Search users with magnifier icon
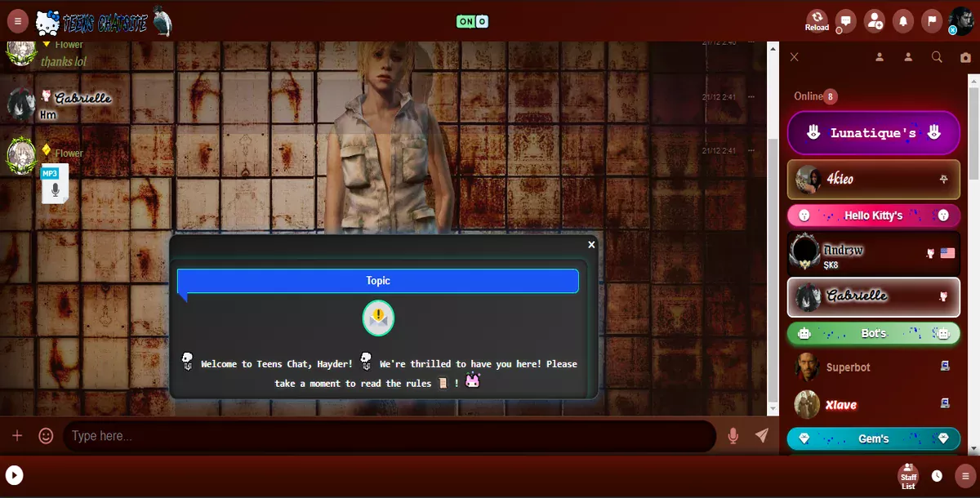The height and width of the screenshot is (498, 980). (x=937, y=57)
